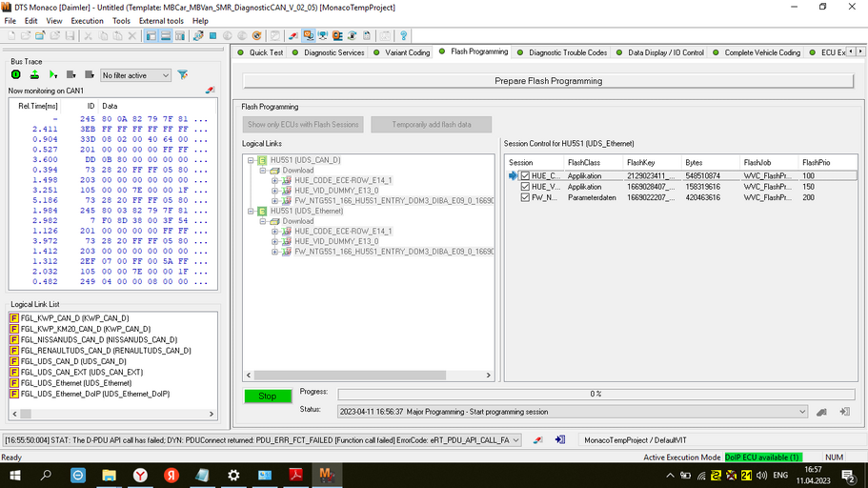Click the orange monitor toolbar icon

tap(309, 36)
